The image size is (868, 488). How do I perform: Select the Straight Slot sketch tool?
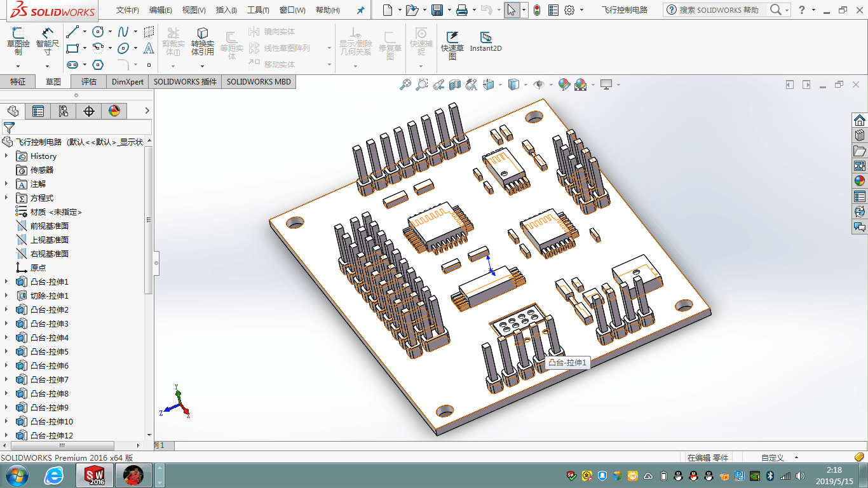click(x=72, y=65)
